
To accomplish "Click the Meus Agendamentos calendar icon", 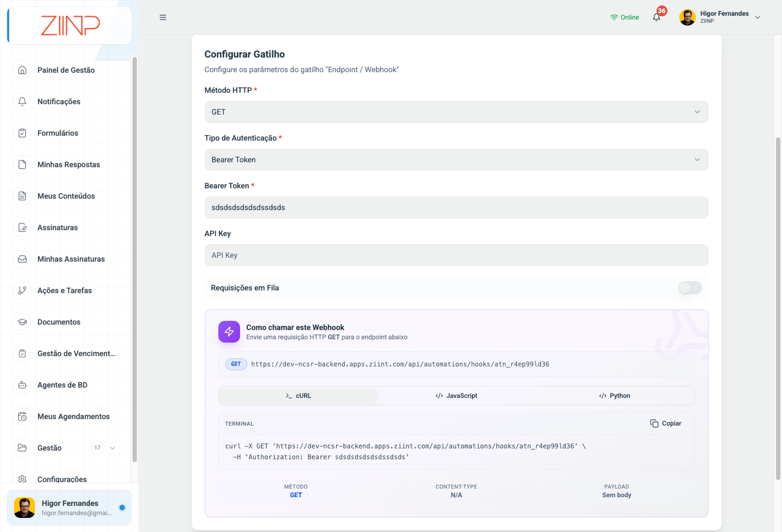I will pos(22,416).
